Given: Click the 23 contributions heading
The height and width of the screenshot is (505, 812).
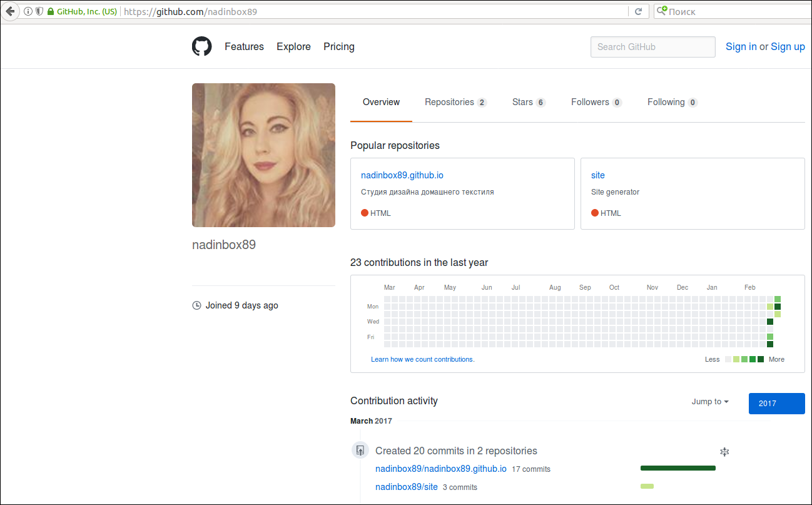Looking at the screenshot, I should tap(419, 263).
